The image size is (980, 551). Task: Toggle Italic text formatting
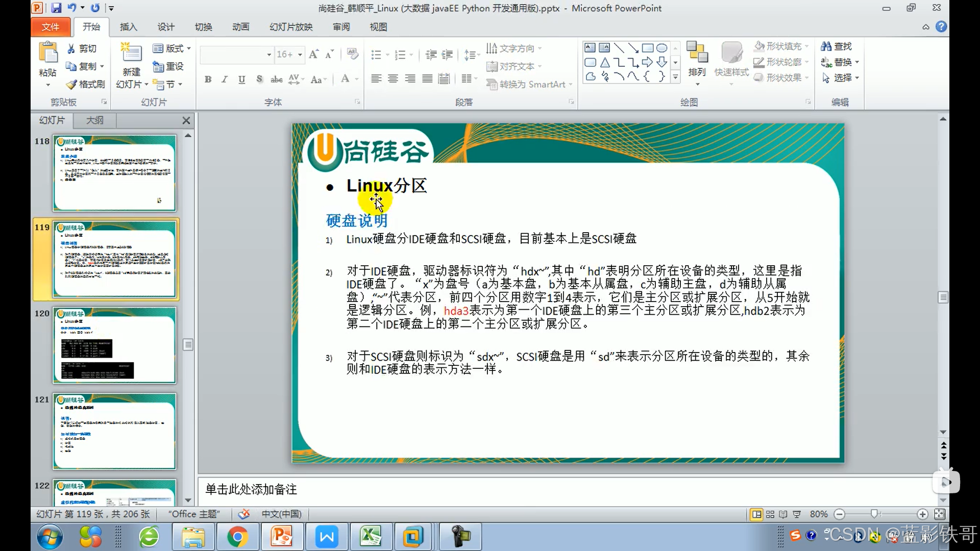[225, 79]
